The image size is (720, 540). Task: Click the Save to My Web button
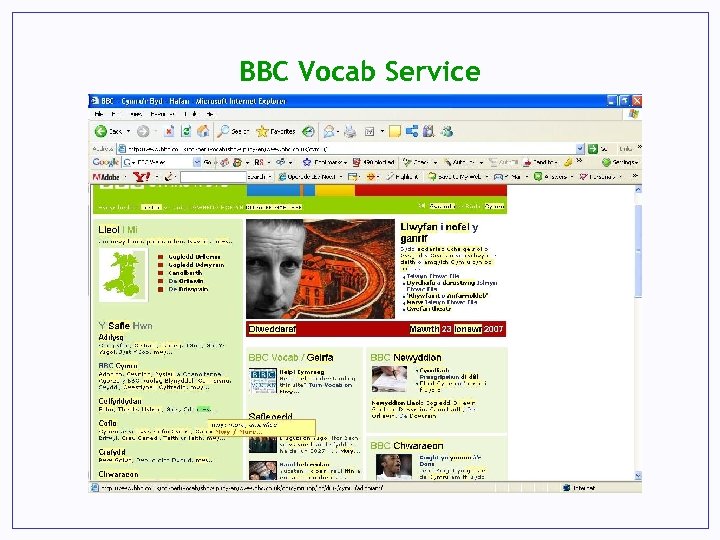[x=454, y=176]
